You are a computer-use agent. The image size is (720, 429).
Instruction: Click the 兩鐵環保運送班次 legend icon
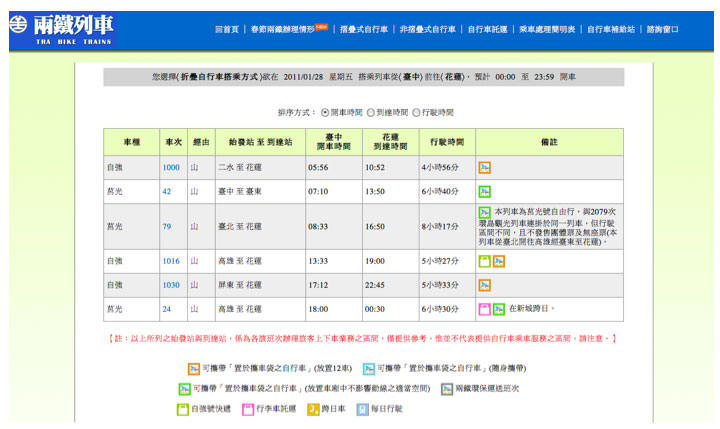point(446,388)
